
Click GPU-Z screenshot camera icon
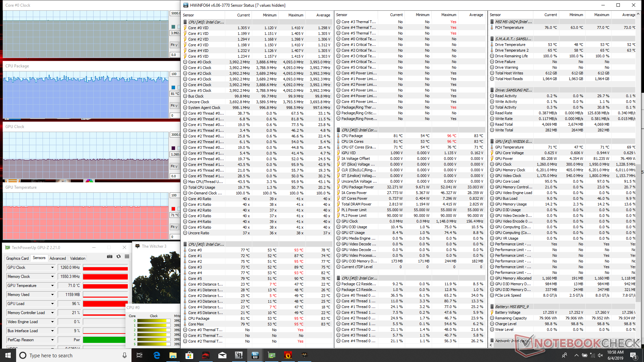[x=110, y=256]
